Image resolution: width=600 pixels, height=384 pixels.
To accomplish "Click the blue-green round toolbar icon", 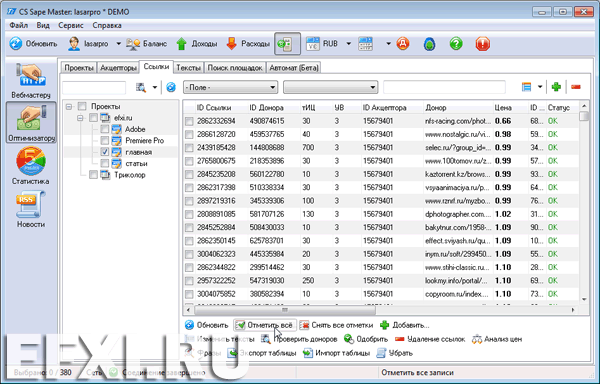I will pyautogui.click(x=429, y=44).
